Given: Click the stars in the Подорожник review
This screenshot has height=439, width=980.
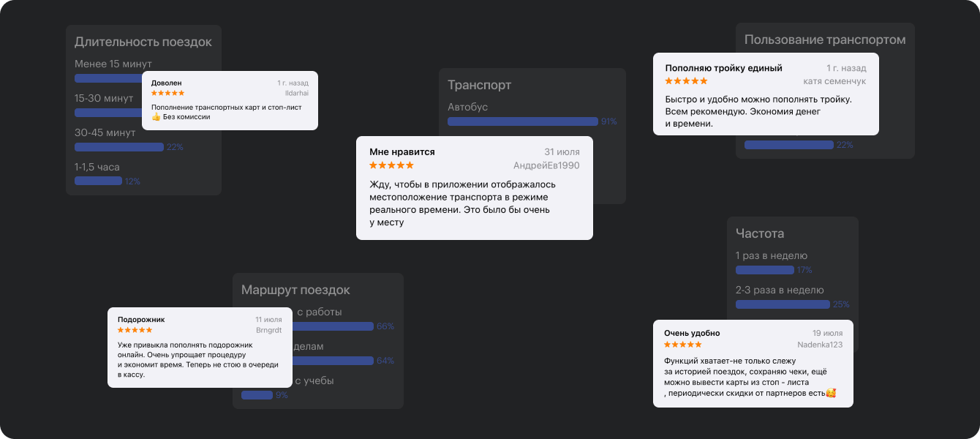Looking at the screenshot, I should (x=134, y=330).
